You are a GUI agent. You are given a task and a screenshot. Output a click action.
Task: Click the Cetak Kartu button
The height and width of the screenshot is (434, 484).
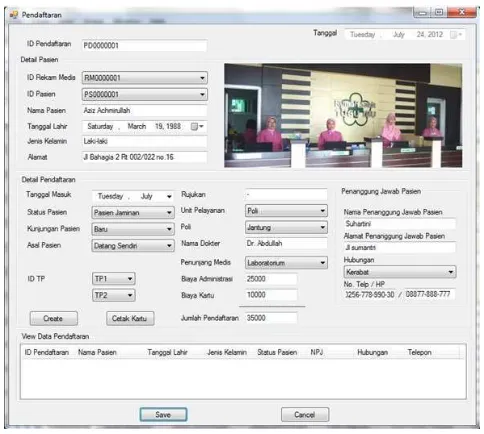[x=130, y=319]
